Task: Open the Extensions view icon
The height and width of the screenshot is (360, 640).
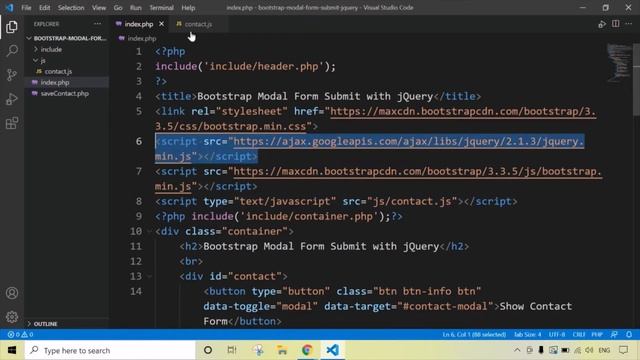Action: (x=12, y=123)
